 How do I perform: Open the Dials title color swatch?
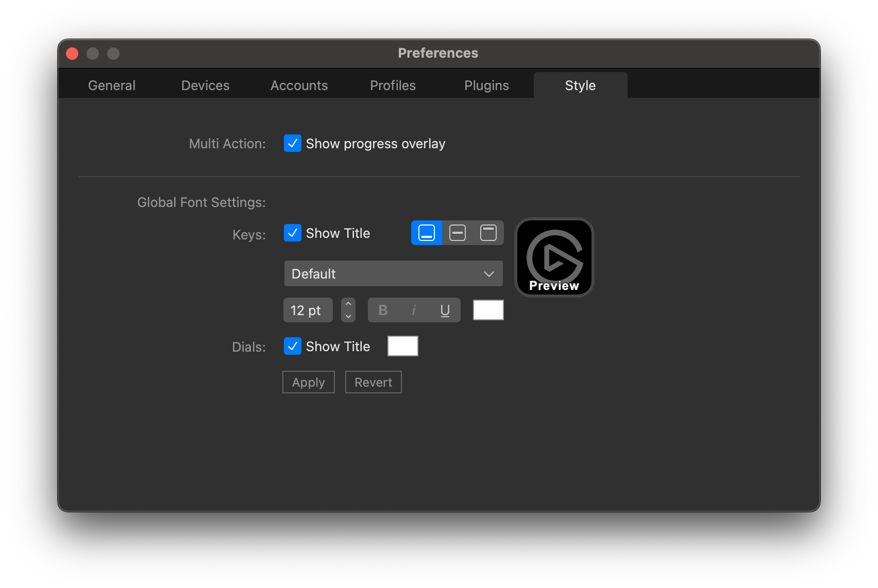point(403,346)
